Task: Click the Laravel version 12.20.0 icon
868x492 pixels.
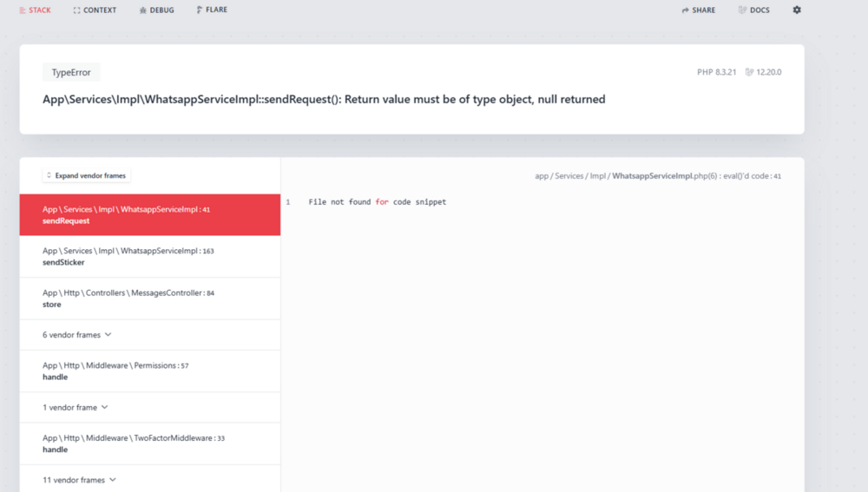Action: coord(749,72)
